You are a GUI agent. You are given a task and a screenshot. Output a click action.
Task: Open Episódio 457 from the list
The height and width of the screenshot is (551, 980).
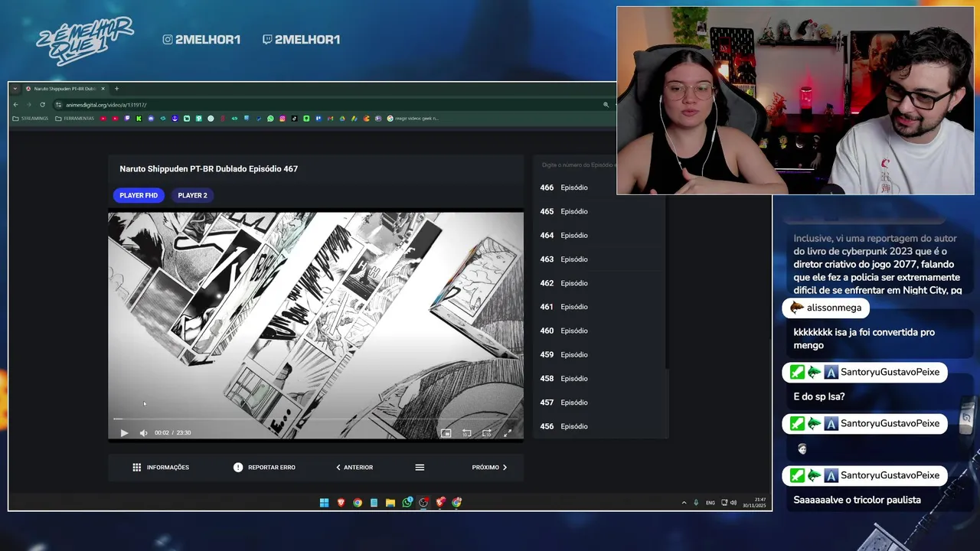pos(600,403)
